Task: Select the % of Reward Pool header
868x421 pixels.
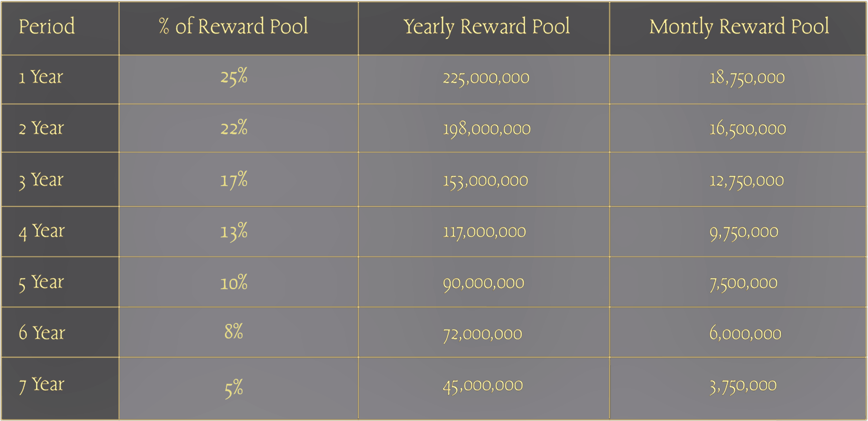Action: pos(233,26)
